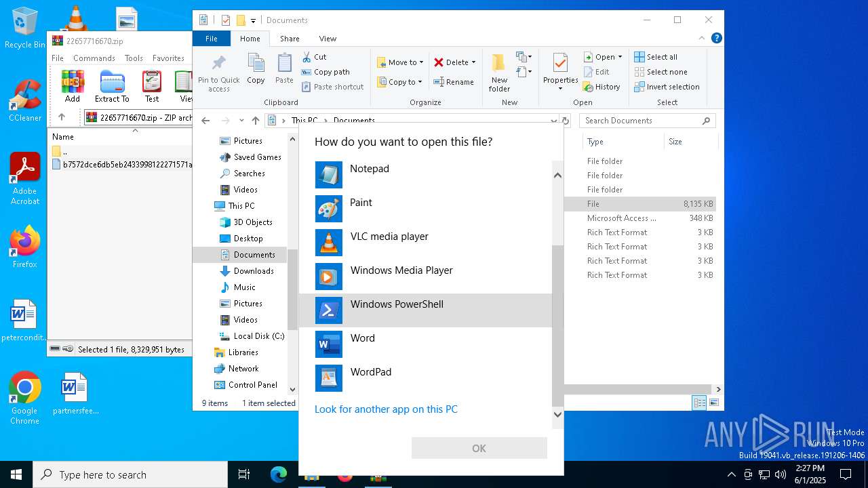Choose Windows Media Player in the list
The width and height of the screenshot is (868, 488).
coord(425,277)
